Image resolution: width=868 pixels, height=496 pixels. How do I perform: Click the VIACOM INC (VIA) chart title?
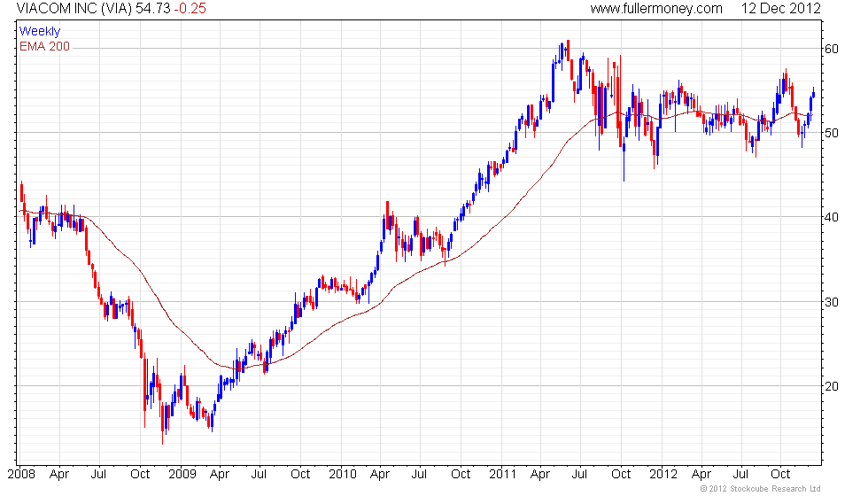(x=74, y=8)
